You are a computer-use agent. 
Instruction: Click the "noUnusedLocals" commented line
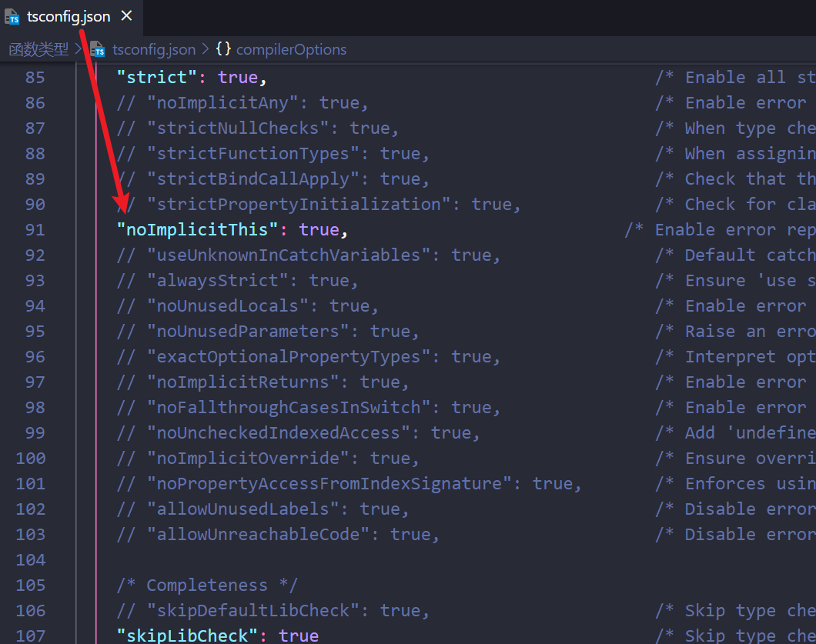(247, 306)
